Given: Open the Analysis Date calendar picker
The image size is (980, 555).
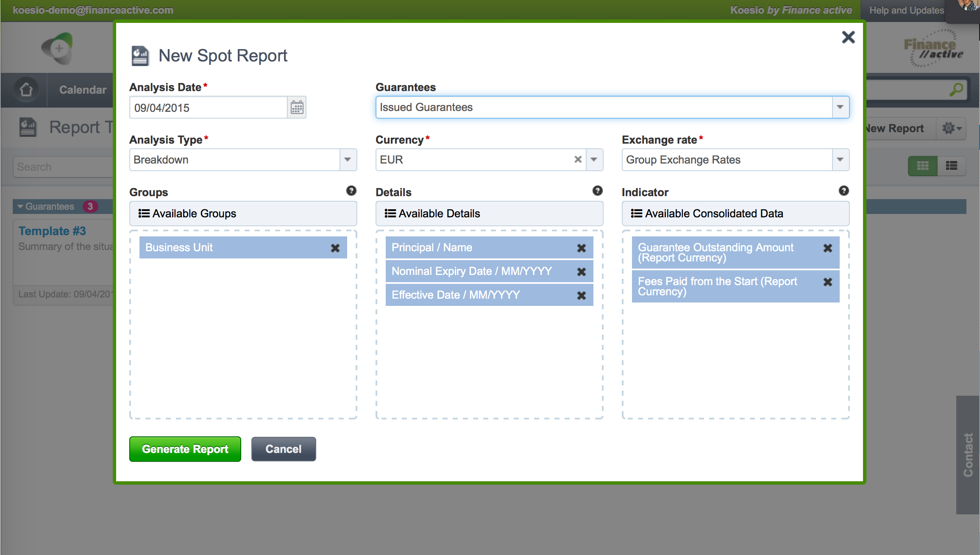Looking at the screenshot, I should click(x=297, y=108).
